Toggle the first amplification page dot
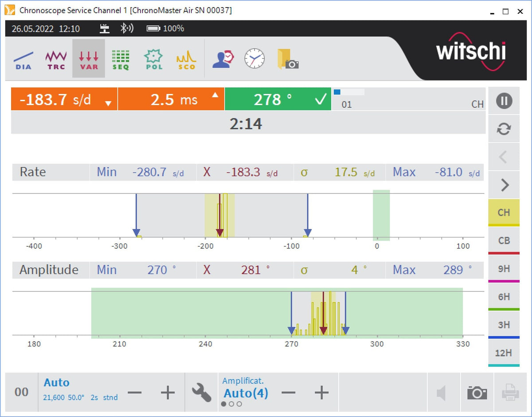This screenshot has width=532, height=417. click(x=223, y=404)
